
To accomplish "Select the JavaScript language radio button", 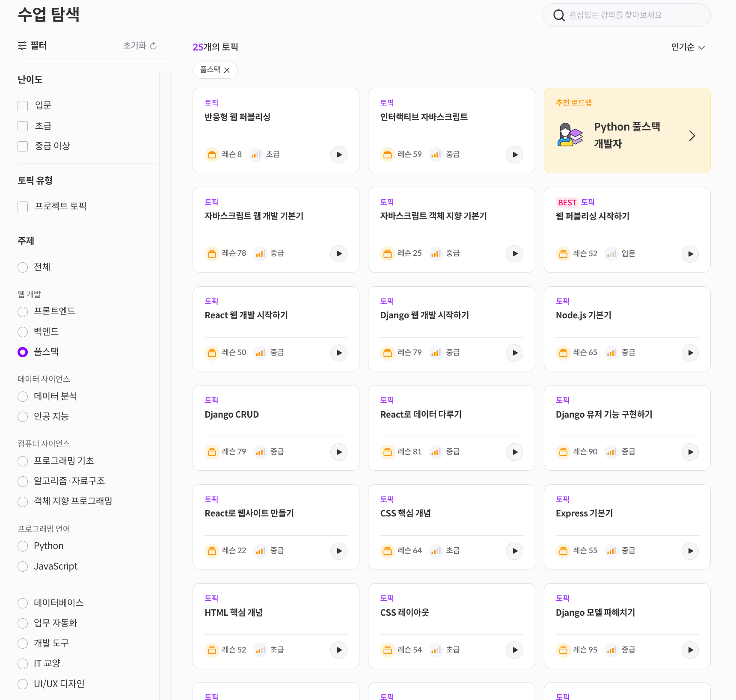I will (23, 567).
